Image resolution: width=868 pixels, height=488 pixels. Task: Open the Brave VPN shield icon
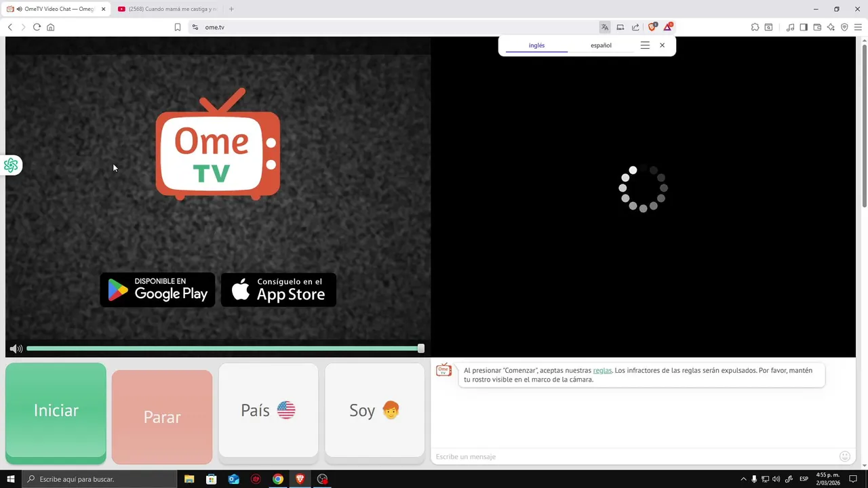pos(844,27)
